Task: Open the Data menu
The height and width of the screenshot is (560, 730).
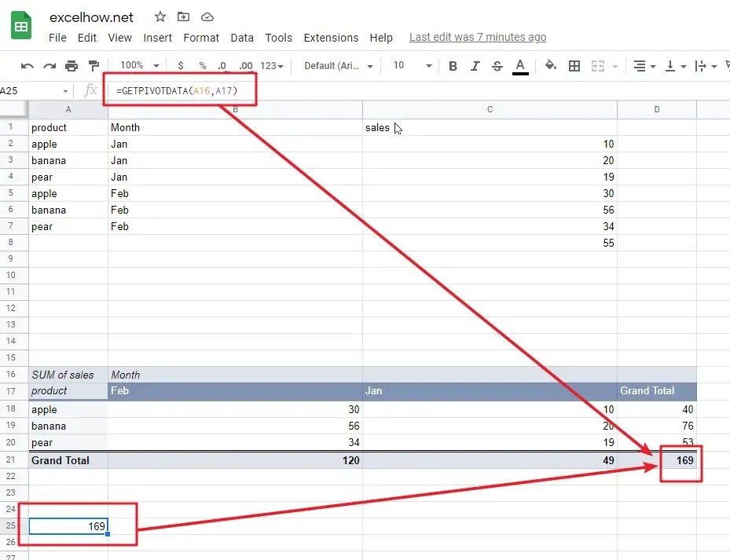Action: coord(241,37)
